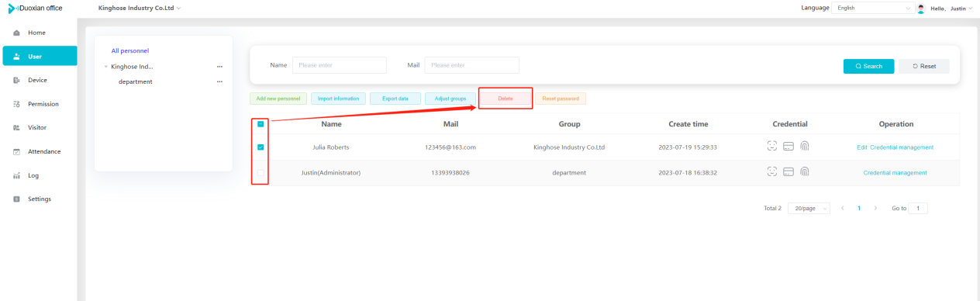Open the more options dots beside department

tap(219, 81)
